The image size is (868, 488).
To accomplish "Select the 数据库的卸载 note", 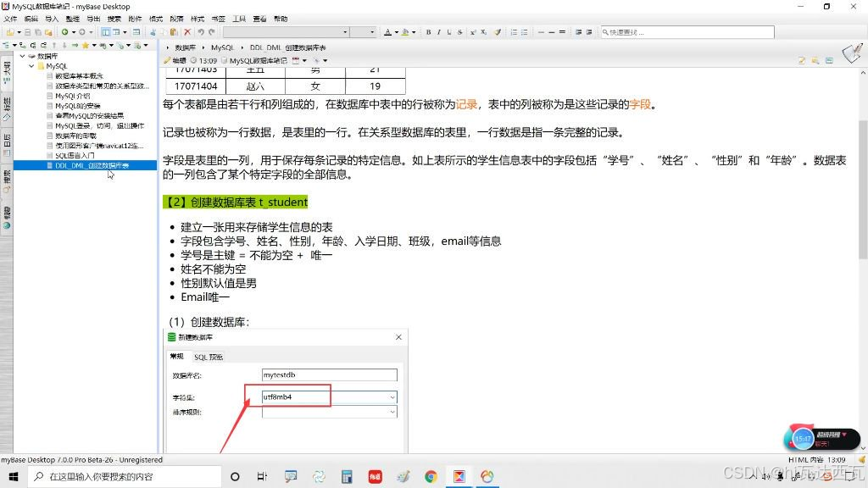I will tap(75, 136).
